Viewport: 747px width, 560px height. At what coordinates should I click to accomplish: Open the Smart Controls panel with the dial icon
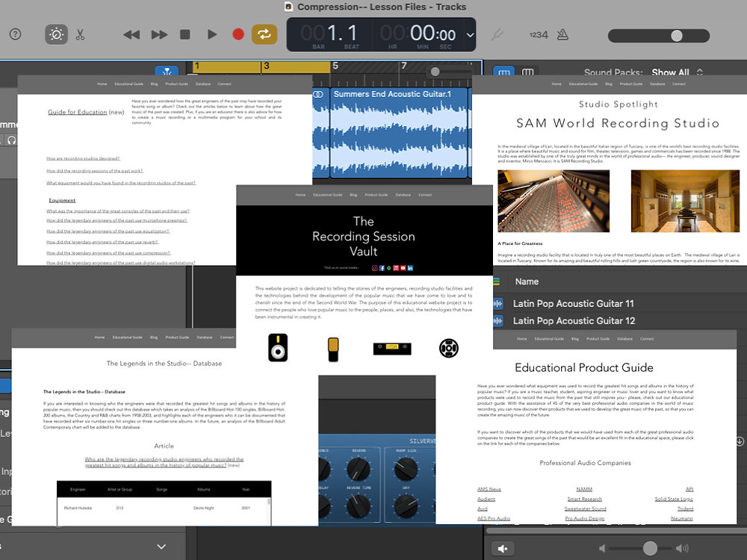(x=55, y=34)
